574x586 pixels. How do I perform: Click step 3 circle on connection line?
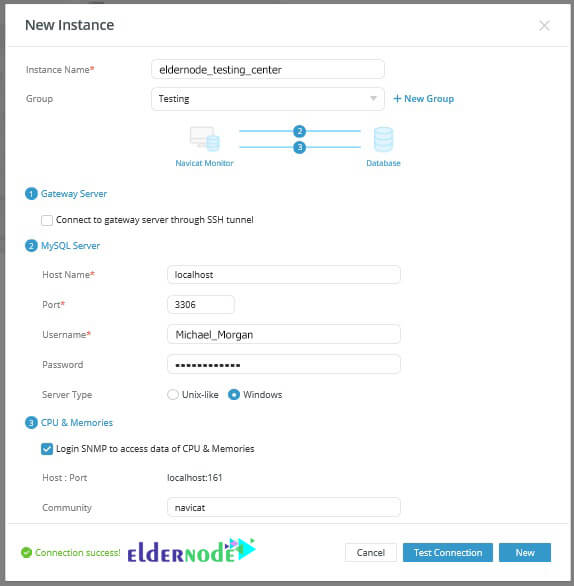point(299,147)
